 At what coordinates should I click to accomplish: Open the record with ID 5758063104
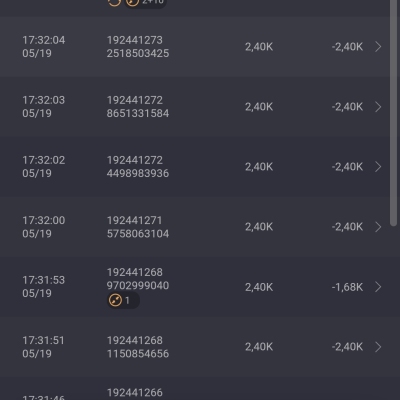coord(138,227)
